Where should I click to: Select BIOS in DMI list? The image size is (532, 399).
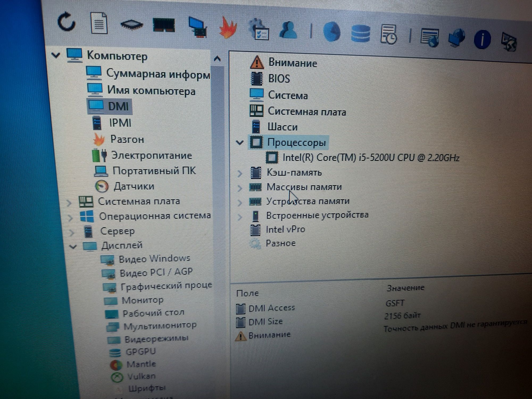(x=270, y=78)
